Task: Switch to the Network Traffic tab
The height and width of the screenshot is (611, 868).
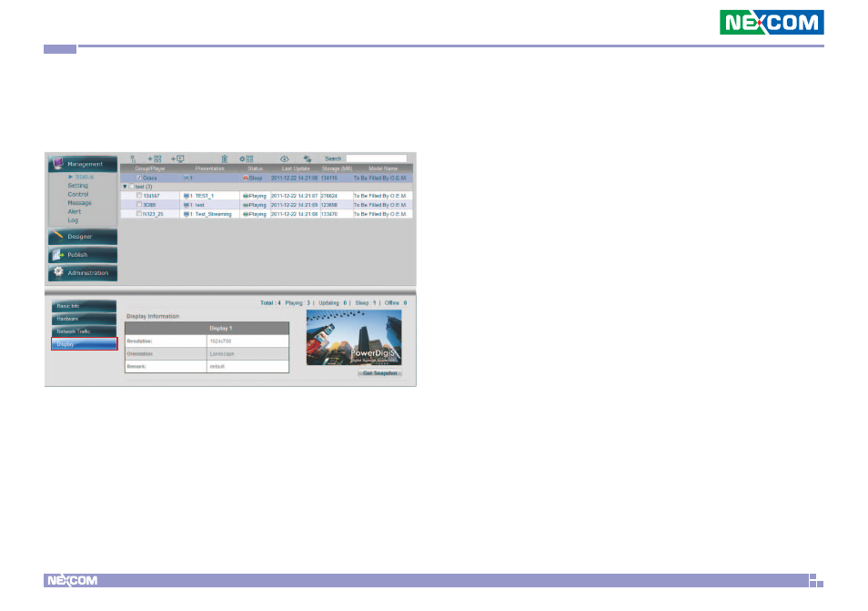Action: pos(84,331)
